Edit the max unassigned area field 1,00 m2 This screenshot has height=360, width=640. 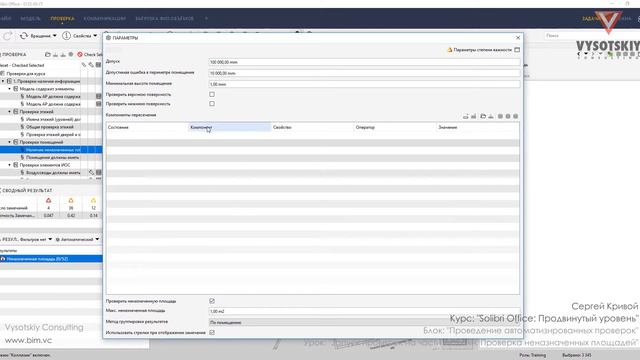[364, 311]
